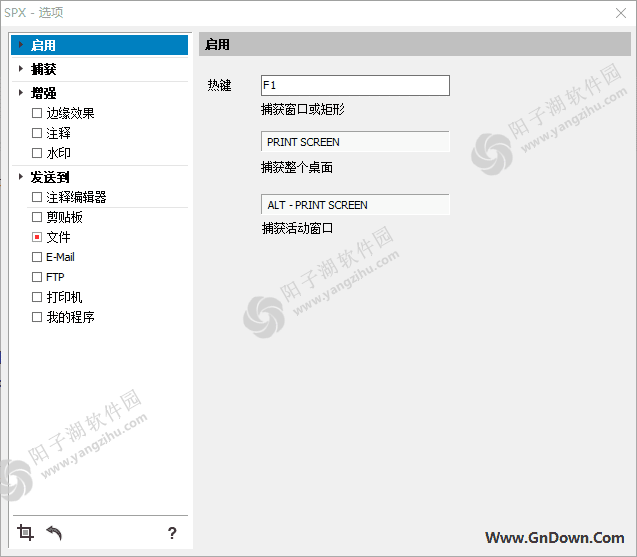Click the ALT - PRINT SCREEN field
637x557 pixels.
tap(355, 205)
